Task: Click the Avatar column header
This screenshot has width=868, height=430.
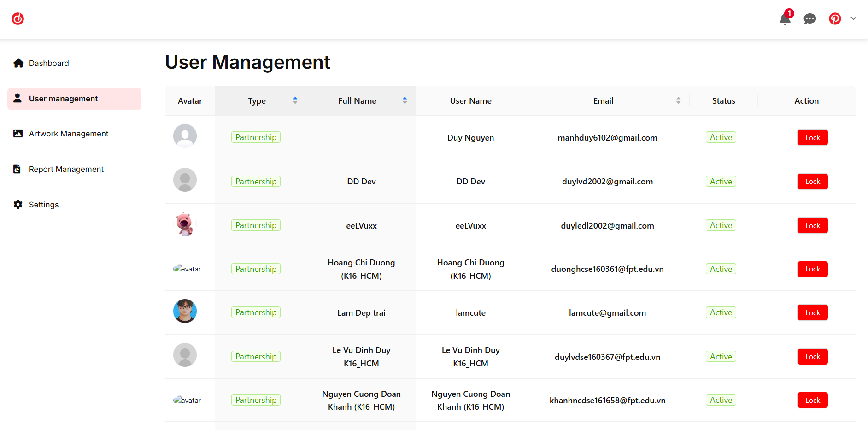Action: click(190, 101)
